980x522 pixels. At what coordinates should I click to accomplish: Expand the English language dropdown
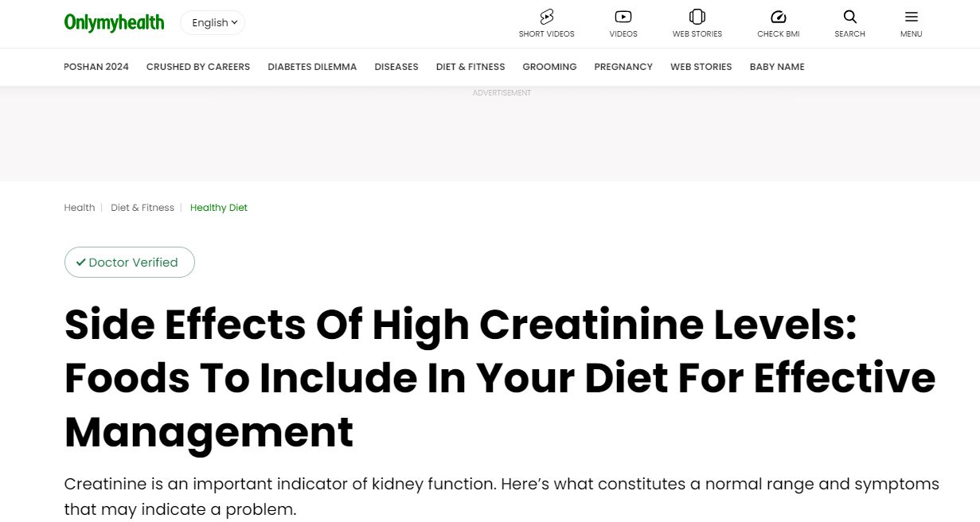213,22
